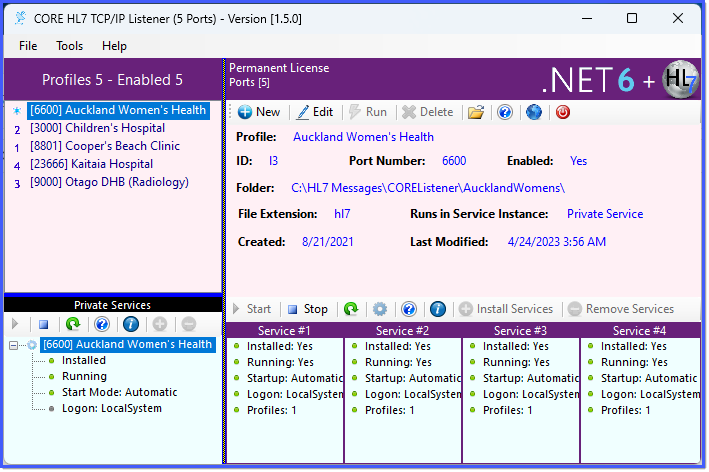
Task: Select the [8801] Cooper's Beach Clinic profile
Action: pos(105,146)
